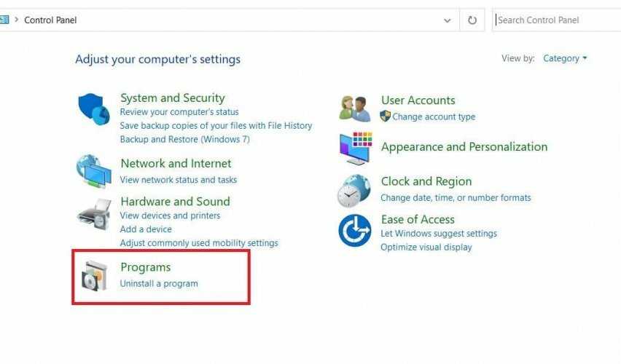Click the Network and Internet globe icon
Image resolution: width=621 pixels, height=364 pixels.
pos(94,172)
